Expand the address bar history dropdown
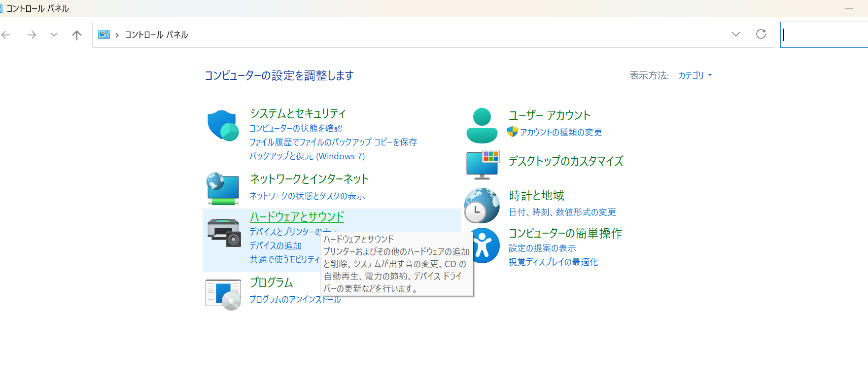Image resolution: width=868 pixels, height=386 pixels. pyautogui.click(x=735, y=35)
